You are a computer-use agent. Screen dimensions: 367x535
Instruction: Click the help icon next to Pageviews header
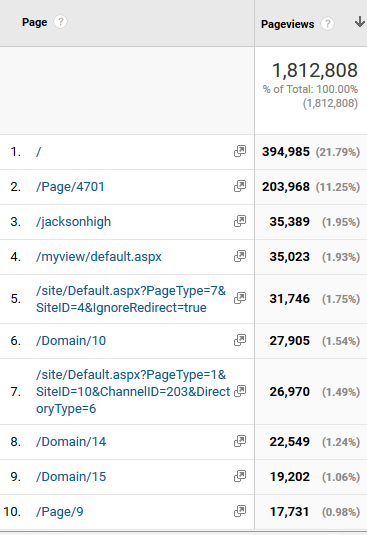[327, 24]
